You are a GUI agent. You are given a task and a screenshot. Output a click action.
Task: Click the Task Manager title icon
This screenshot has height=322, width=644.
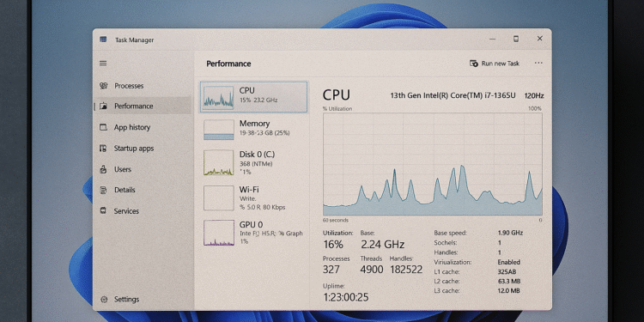point(103,39)
